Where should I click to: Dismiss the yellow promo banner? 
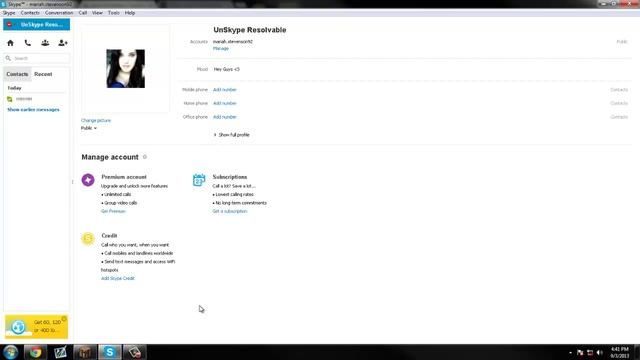(x=64, y=319)
